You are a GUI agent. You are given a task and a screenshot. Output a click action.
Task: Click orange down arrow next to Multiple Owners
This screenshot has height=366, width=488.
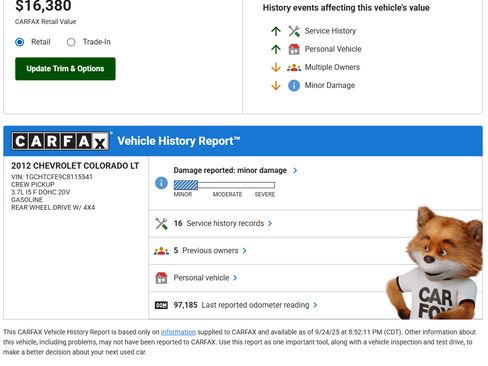276,67
